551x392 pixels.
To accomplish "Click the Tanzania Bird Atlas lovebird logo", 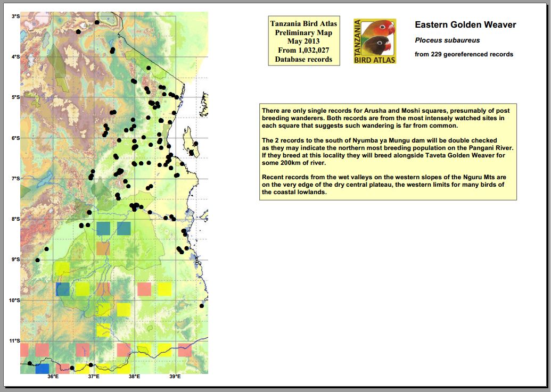I will [375, 41].
